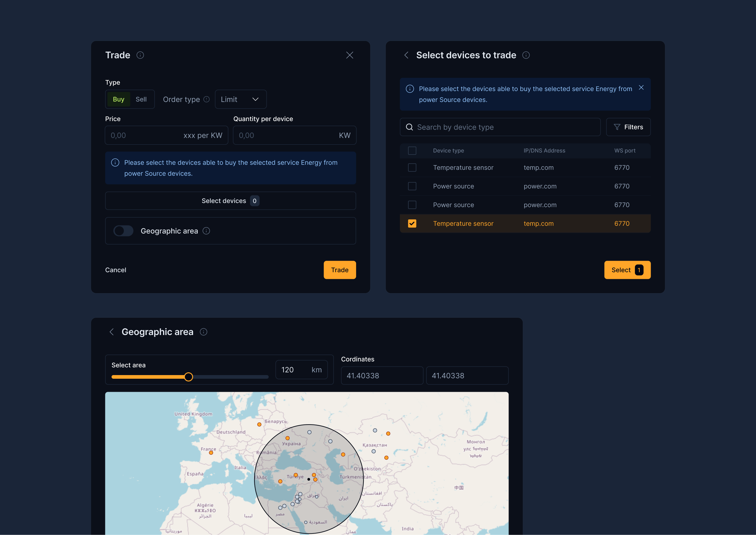Click info icon in Select devices notice
The width and height of the screenshot is (756, 535).
point(410,89)
